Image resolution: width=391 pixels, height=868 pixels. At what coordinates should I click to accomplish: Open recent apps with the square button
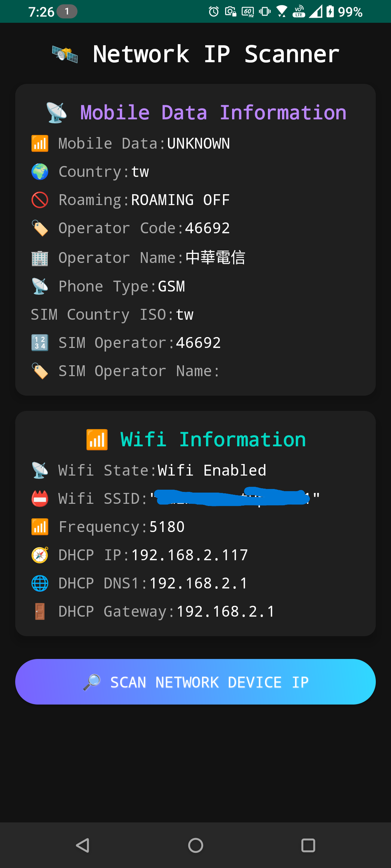[308, 846]
